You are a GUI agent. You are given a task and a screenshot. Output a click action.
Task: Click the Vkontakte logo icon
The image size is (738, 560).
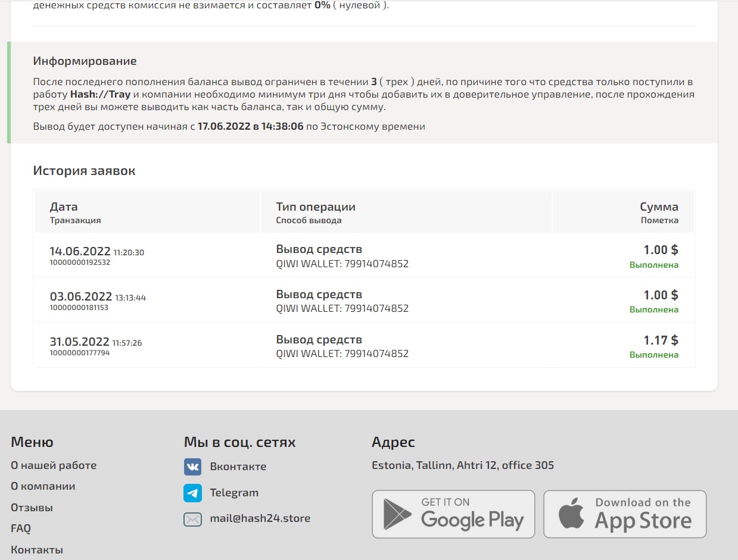click(x=192, y=467)
